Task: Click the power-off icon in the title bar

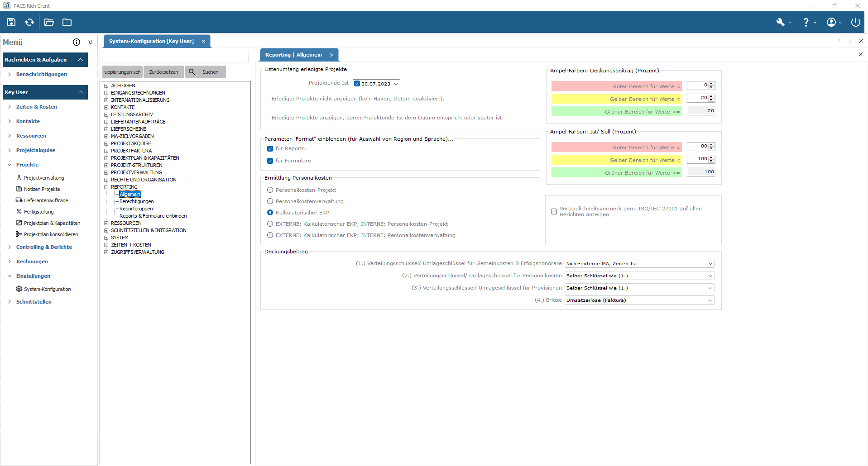Action: [x=855, y=22]
